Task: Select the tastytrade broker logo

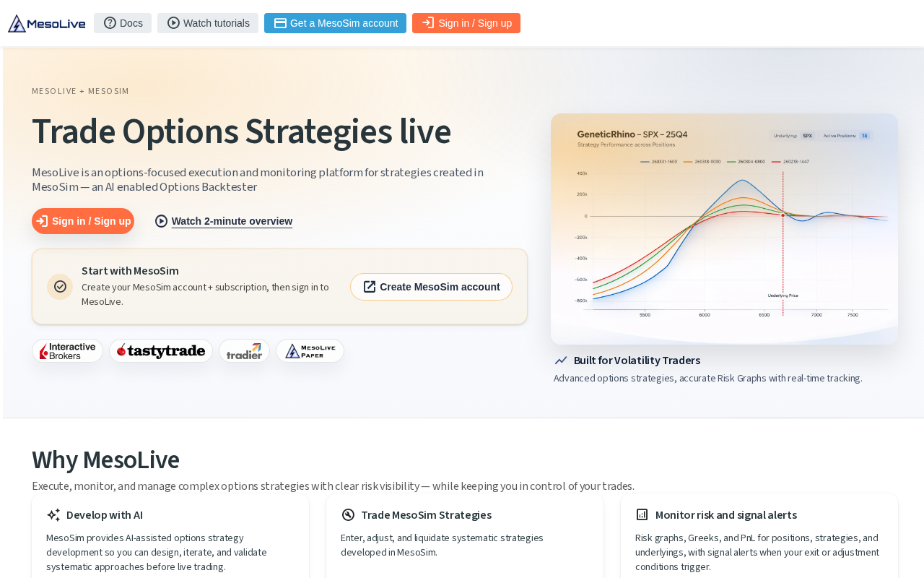Action: pyautogui.click(x=161, y=351)
